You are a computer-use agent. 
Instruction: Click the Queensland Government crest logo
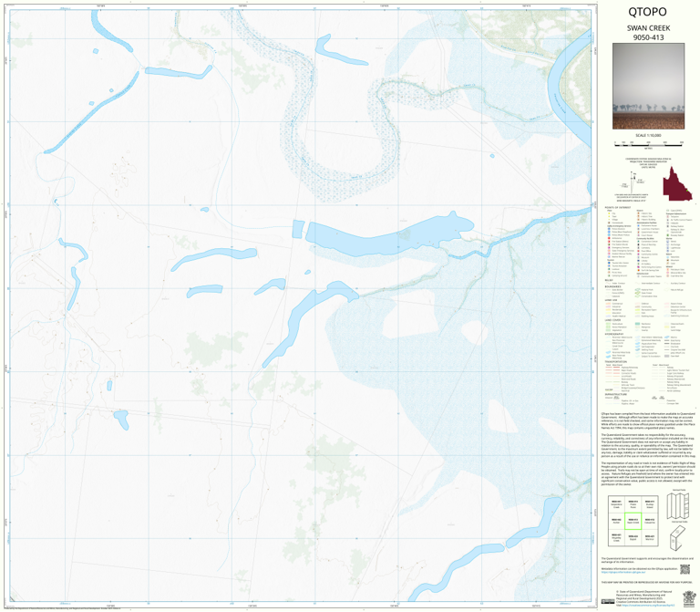coord(689,598)
